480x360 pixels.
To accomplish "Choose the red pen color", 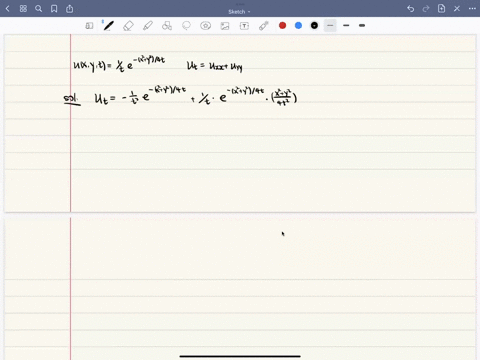I will (x=283, y=25).
